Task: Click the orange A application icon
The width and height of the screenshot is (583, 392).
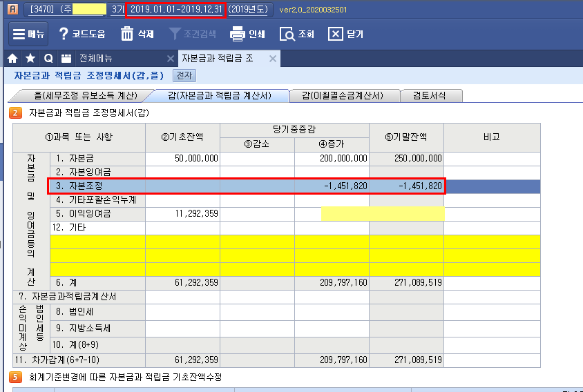Action: 12,9
